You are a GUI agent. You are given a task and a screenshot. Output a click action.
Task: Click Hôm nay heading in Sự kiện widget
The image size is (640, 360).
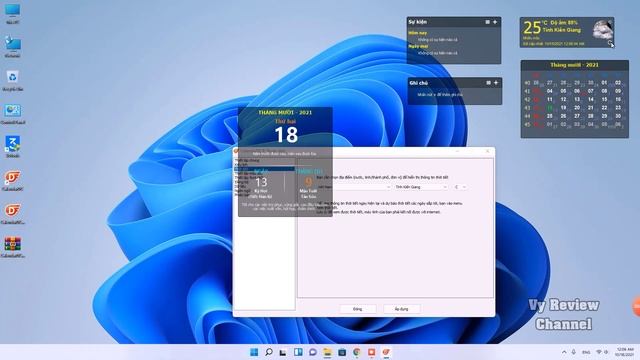(418, 33)
